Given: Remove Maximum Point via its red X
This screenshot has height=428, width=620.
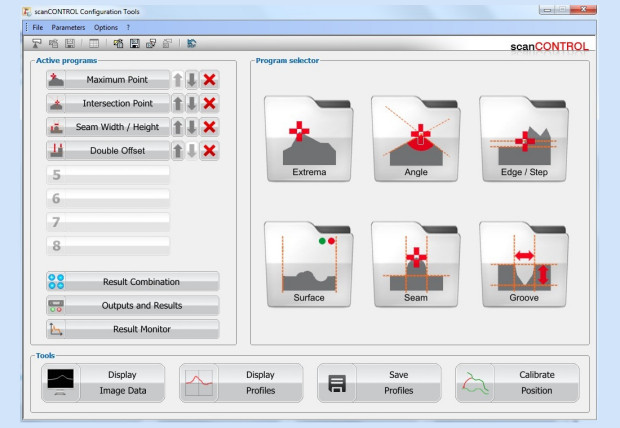Looking at the screenshot, I should pyautogui.click(x=209, y=80).
